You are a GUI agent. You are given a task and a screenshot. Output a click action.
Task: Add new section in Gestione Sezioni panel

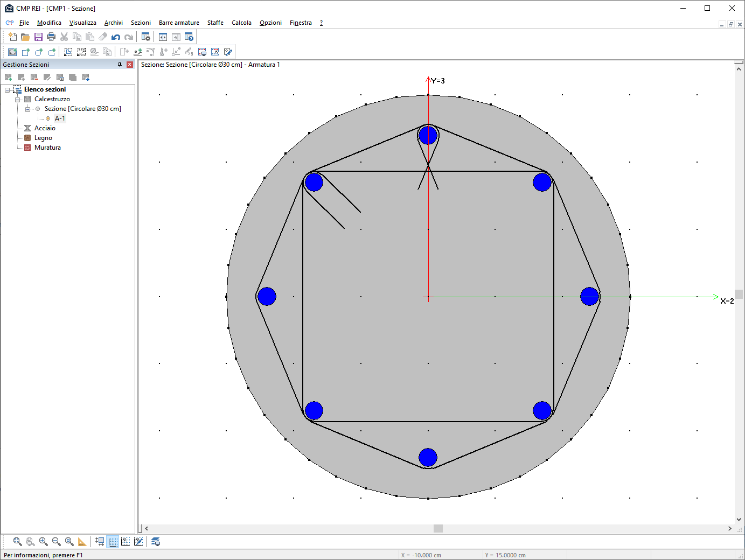[9, 77]
